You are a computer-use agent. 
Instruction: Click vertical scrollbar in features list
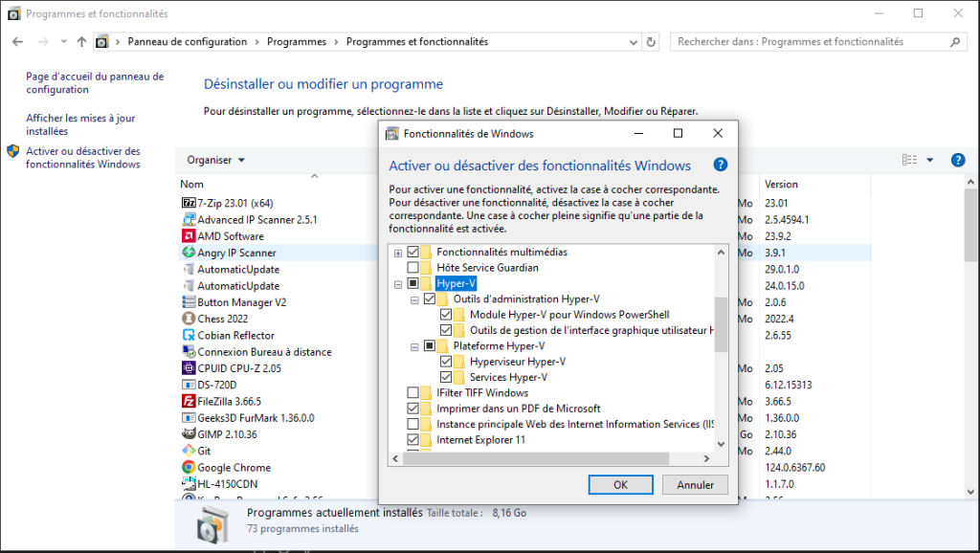(x=721, y=325)
